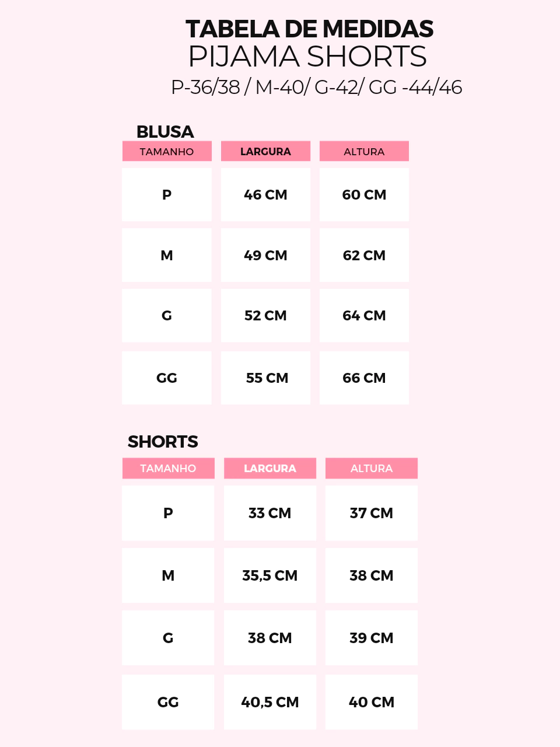The height and width of the screenshot is (747, 560).
Task: Click the TABELA DE MEDIDAS title
Action: [309, 29]
